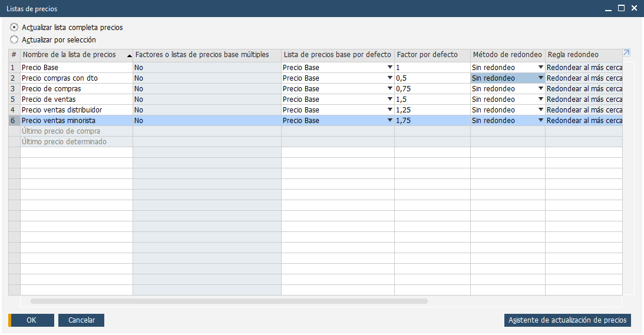Click the horizontal scrollbar below the table
This screenshot has height=335, width=644.
[229, 301]
